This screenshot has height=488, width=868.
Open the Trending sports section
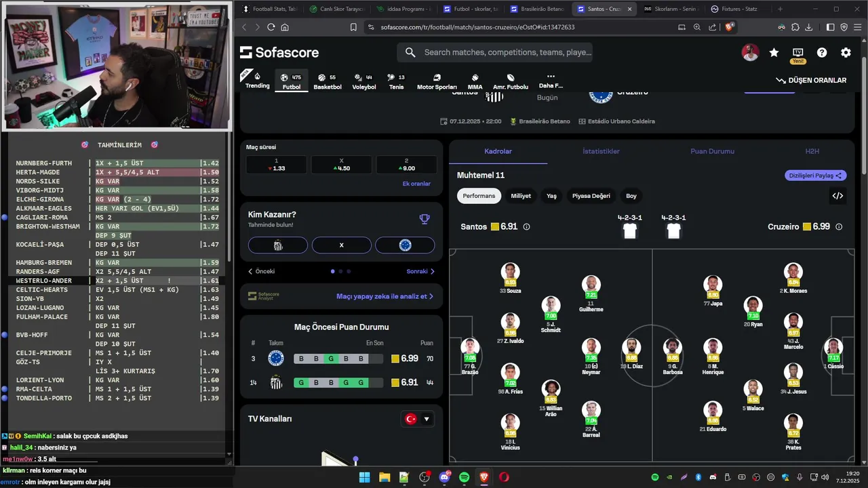(257, 80)
